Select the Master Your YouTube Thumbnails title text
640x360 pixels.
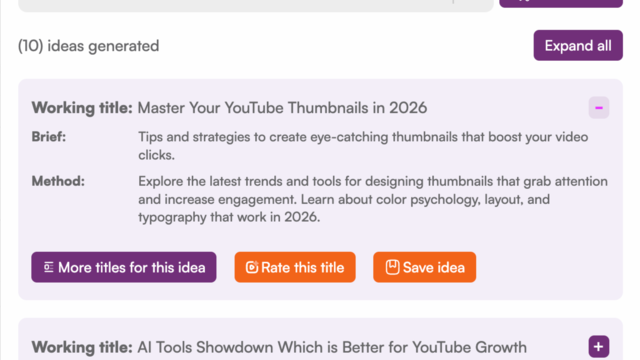pos(282,108)
